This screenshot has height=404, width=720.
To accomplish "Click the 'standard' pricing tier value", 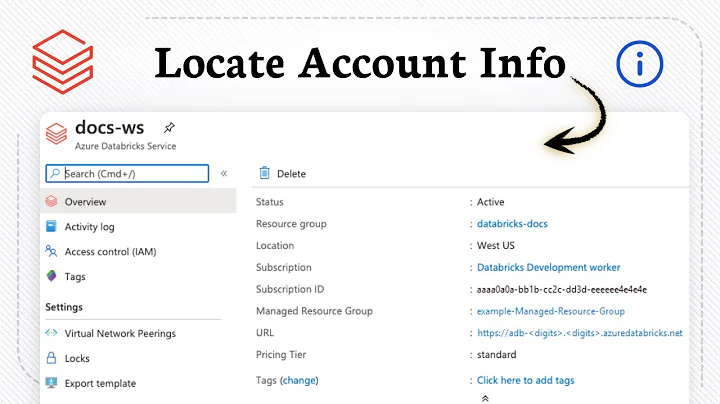I will click(x=497, y=354).
